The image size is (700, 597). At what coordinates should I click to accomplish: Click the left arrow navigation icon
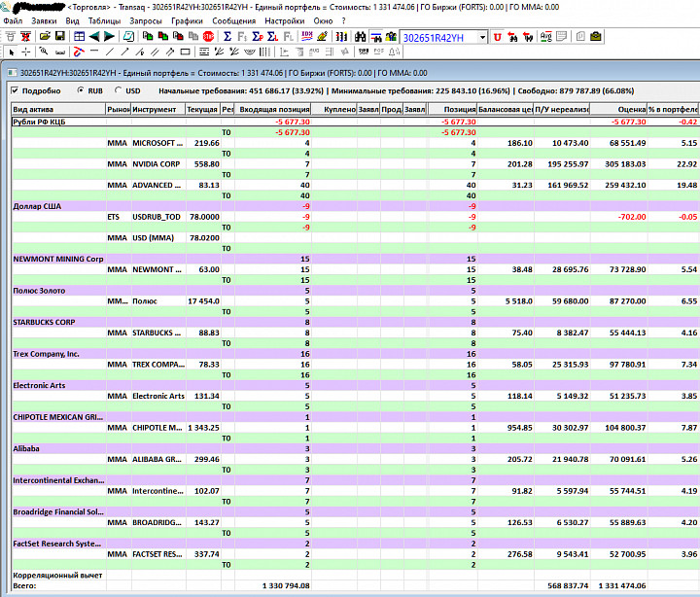point(94,37)
